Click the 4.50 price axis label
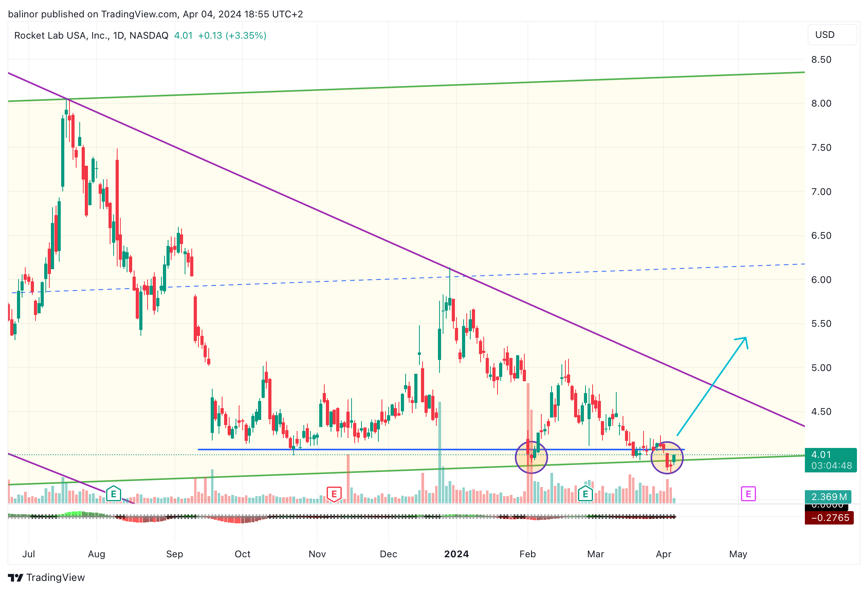Image resolution: width=868 pixels, height=592 pixels. click(821, 412)
